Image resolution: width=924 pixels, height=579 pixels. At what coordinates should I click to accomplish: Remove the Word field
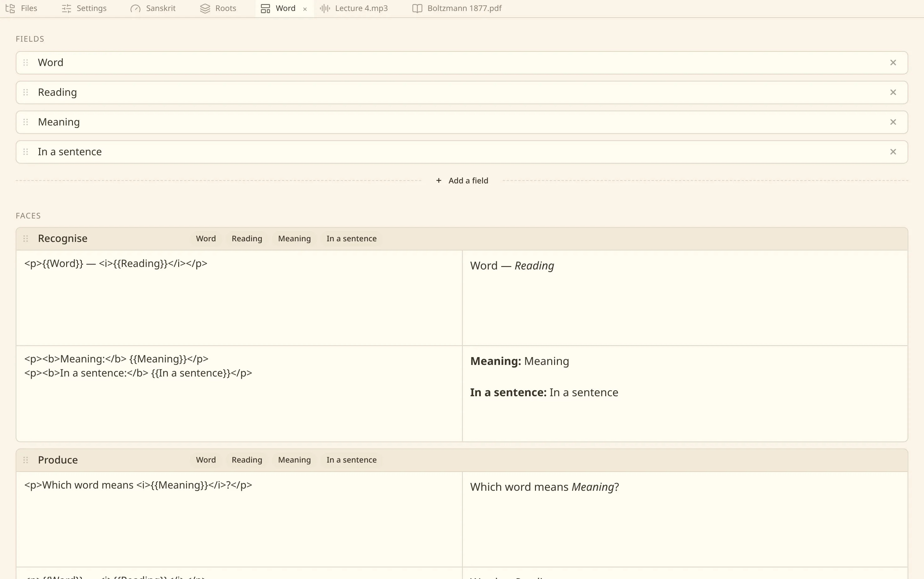click(893, 62)
